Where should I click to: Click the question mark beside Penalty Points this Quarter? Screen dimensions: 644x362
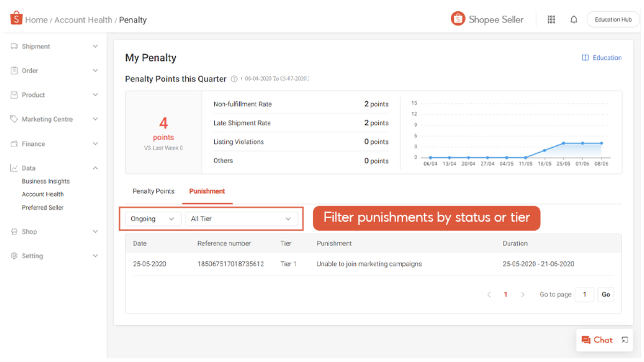234,79
